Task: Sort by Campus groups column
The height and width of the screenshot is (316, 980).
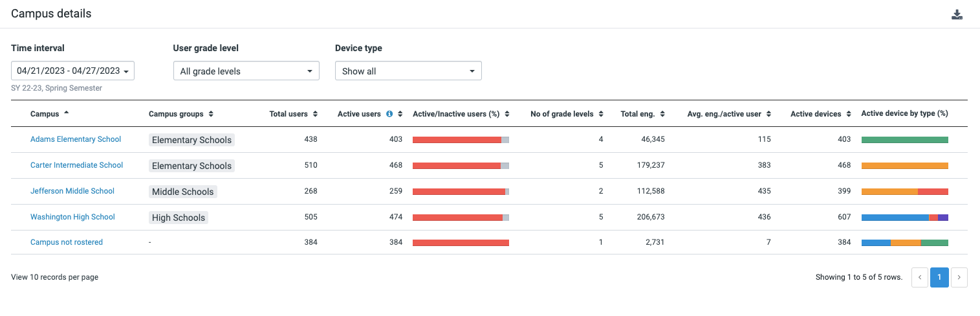Action: (x=181, y=113)
